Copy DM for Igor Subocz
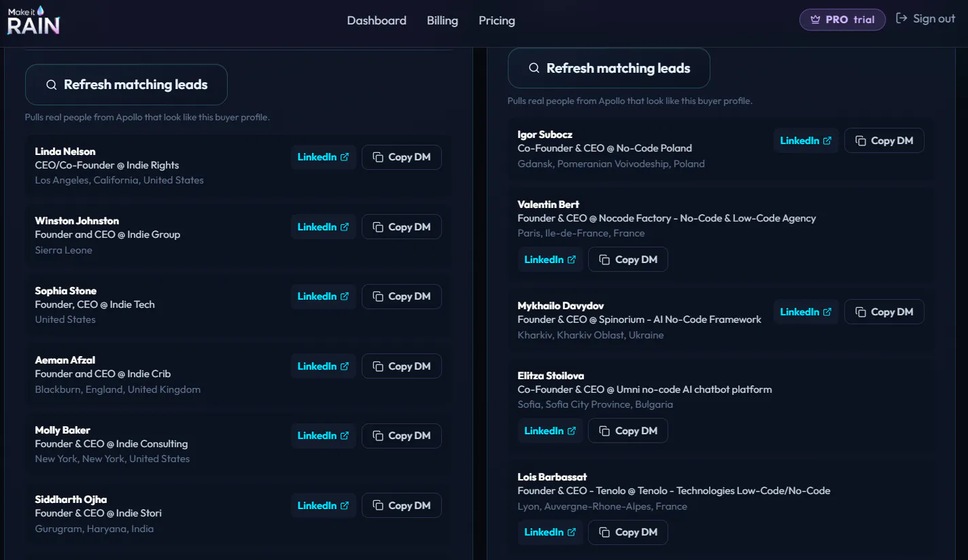The width and height of the screenshot is (968, 560). (884, 141)
